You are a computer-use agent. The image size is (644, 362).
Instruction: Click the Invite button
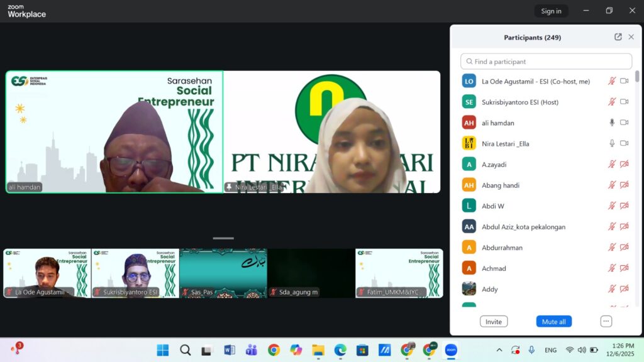[x=494, y=321]
